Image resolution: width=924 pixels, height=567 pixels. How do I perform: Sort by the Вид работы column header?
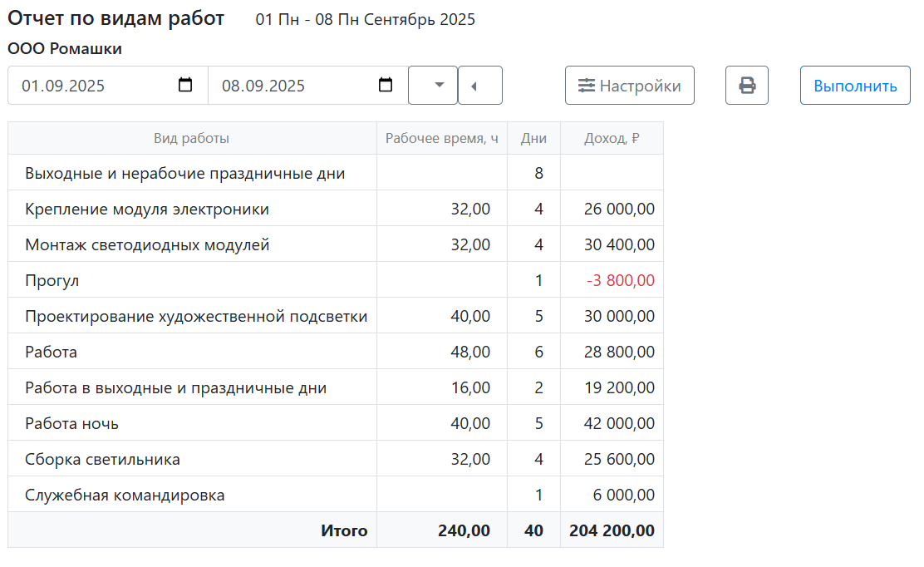coord(192,139)
